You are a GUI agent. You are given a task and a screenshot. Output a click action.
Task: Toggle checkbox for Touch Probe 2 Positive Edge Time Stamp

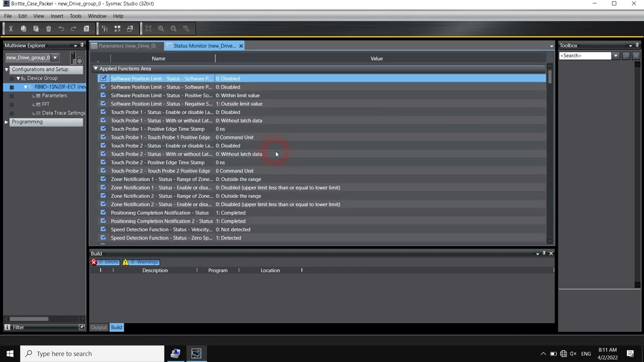click(103, 162)
